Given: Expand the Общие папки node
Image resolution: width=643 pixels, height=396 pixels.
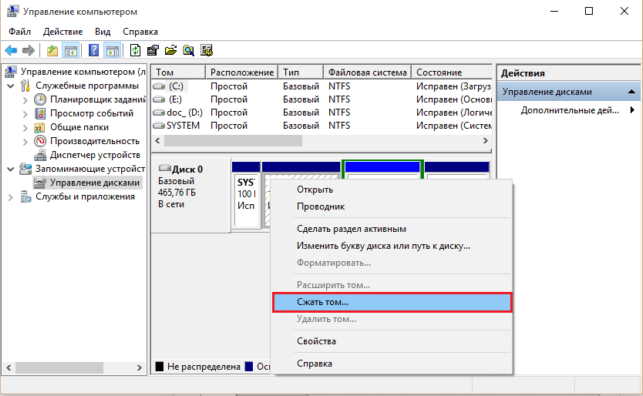Looking at the screenshot, I should [25, 128].
